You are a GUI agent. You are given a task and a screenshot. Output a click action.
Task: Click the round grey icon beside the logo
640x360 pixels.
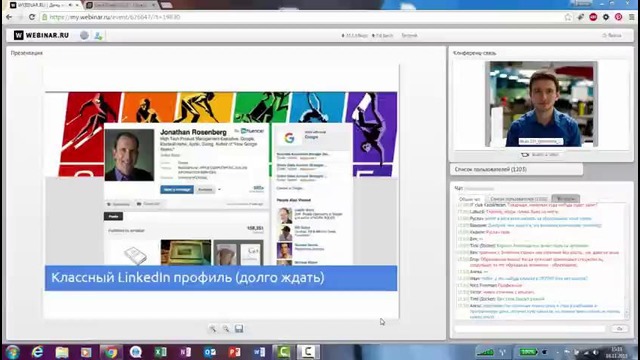coord(84,36)
